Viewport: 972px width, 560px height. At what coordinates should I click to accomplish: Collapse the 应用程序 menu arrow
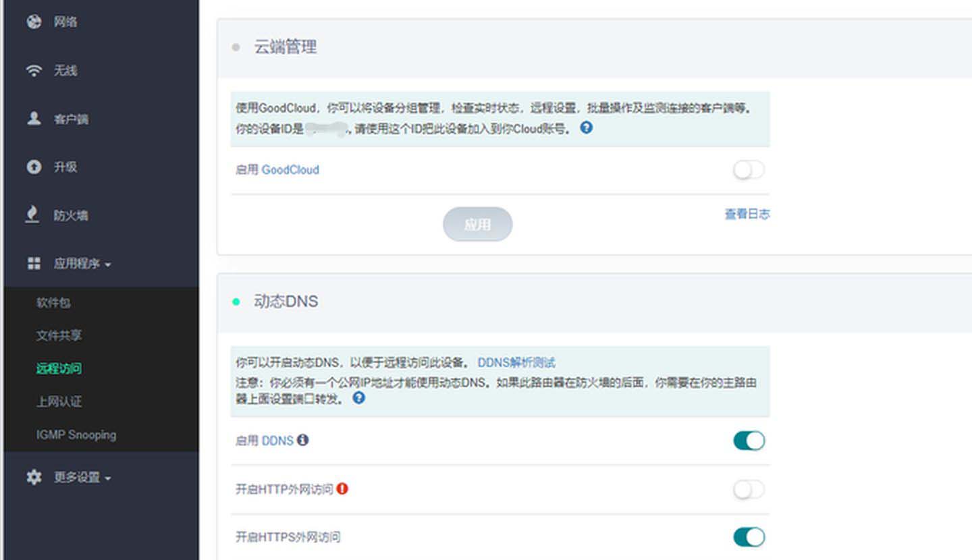[108, 264]
